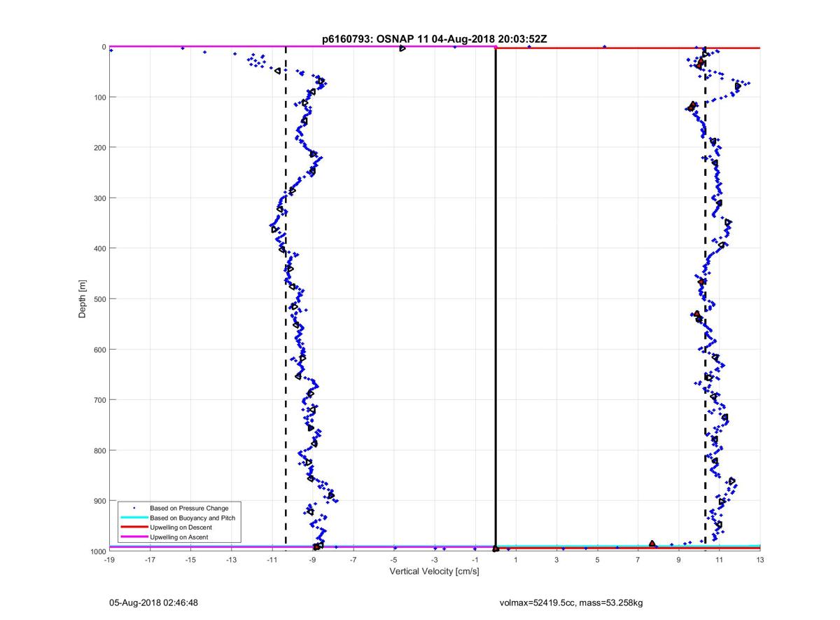
Task: Click the plot title 'p6160793: OSNAP 11 04-Aug-2018 20:03:52Z'
Action: point(434,39)
